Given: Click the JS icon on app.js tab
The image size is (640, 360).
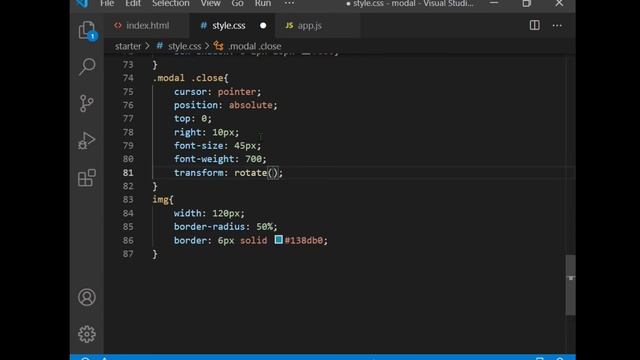Looking at the screenshot, I should tap(289, 25).
